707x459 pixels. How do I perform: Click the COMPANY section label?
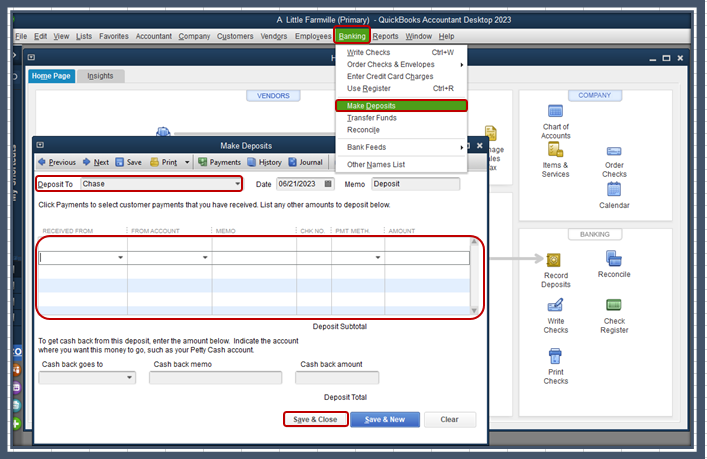tap(594, 95)
